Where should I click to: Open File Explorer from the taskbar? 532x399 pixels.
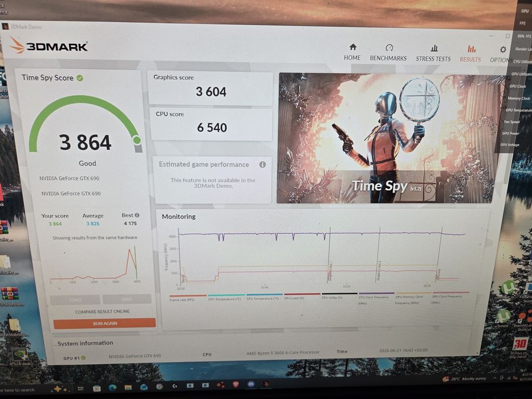point(128,387)
